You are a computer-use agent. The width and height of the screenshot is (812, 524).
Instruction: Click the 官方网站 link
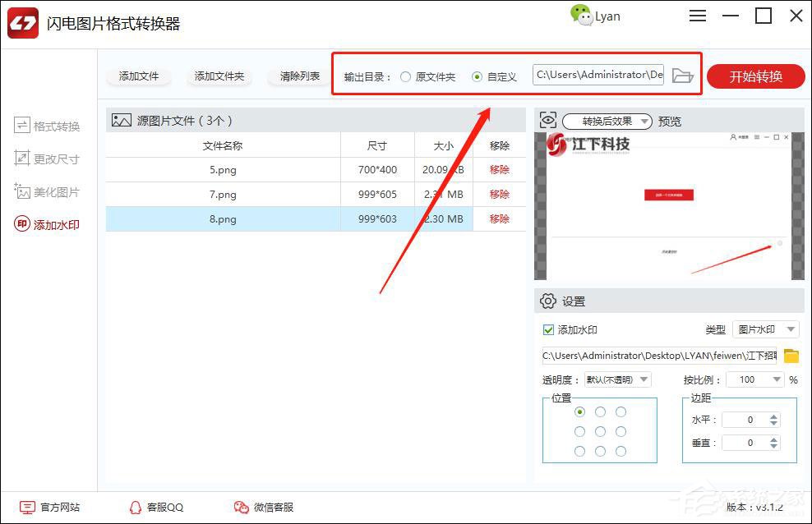point(51,507)
